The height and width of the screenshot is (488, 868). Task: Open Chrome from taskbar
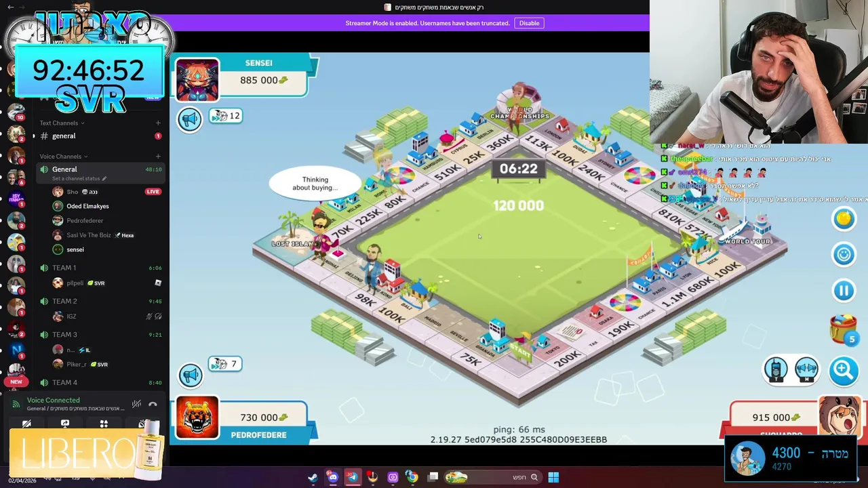[x=412, y=477]
